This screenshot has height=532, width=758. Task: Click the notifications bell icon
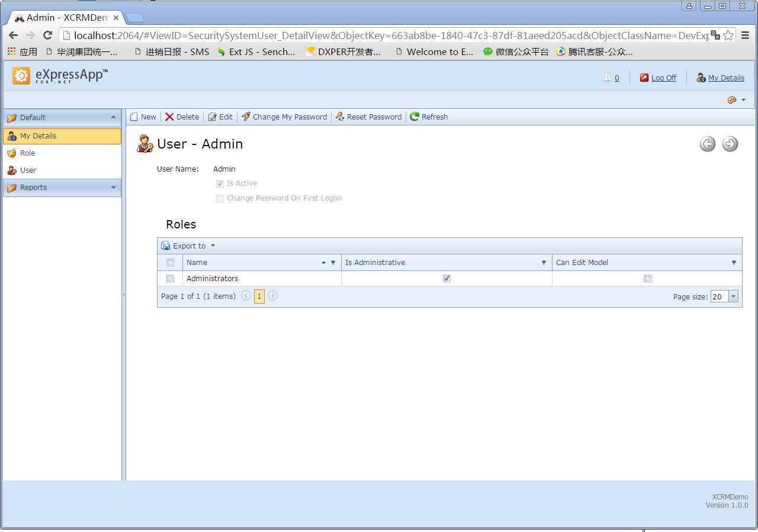(x=607, y=78)
